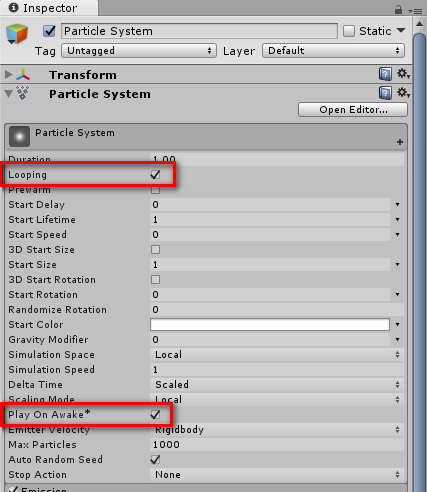
Task: Collapse the Particle System component foldout
Action: 9,94
